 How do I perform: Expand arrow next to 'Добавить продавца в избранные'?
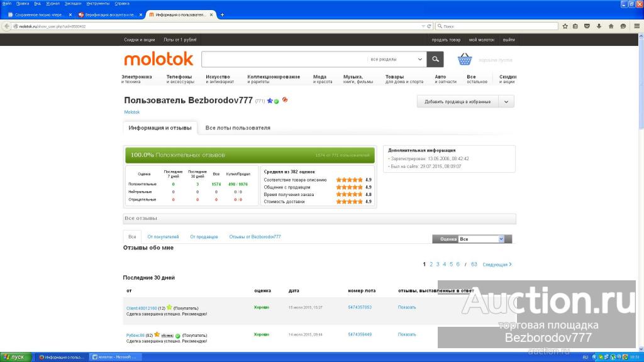coord(506,102)
